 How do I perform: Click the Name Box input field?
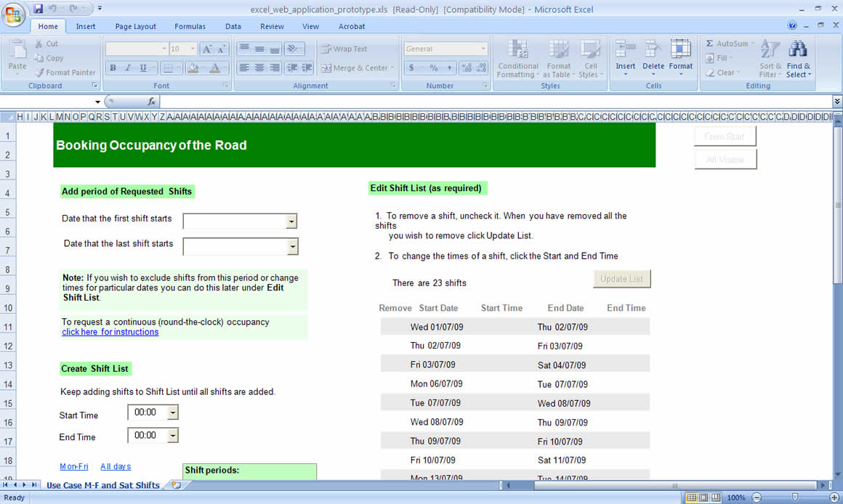point(47,102)
